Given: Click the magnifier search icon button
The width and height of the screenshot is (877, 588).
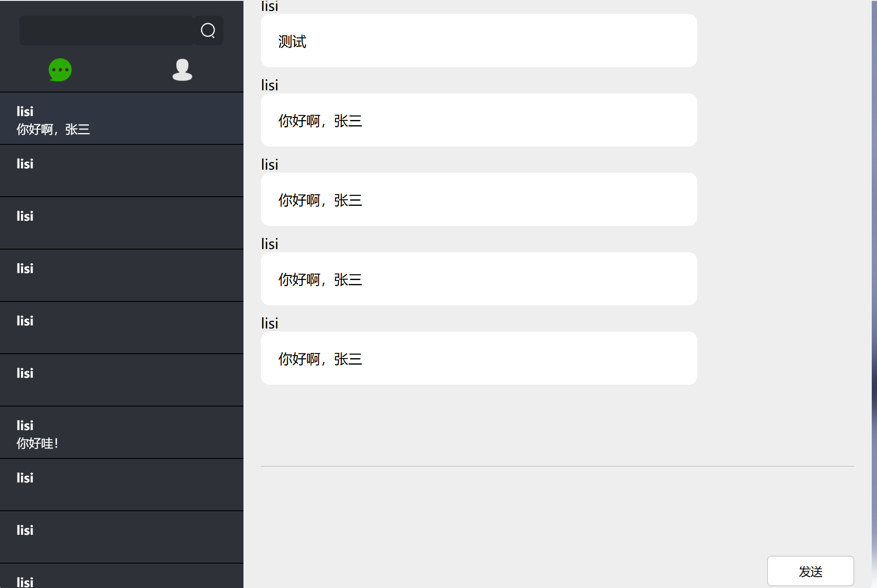Looking at the screenshot, I should (x=208, y=31).
